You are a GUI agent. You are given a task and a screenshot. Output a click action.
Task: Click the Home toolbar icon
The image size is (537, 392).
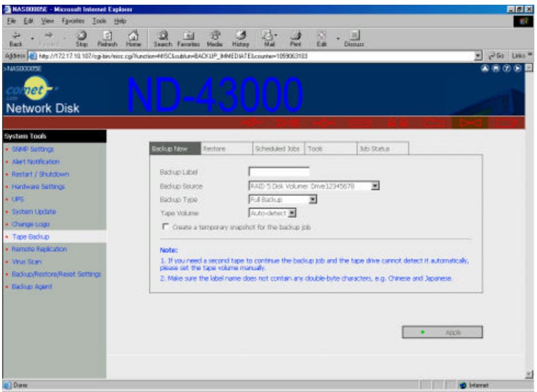133,35
